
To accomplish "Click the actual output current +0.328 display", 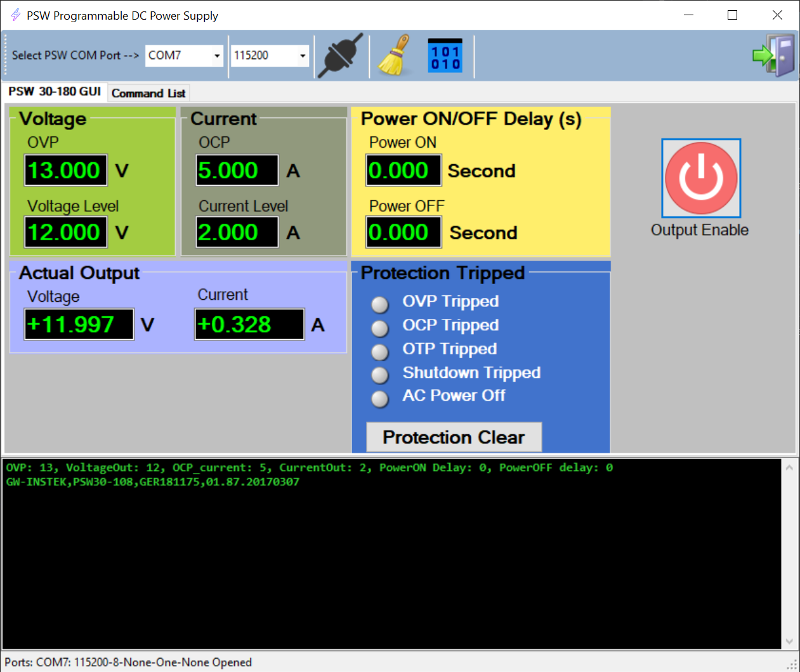I will click(x=249, y=325).
